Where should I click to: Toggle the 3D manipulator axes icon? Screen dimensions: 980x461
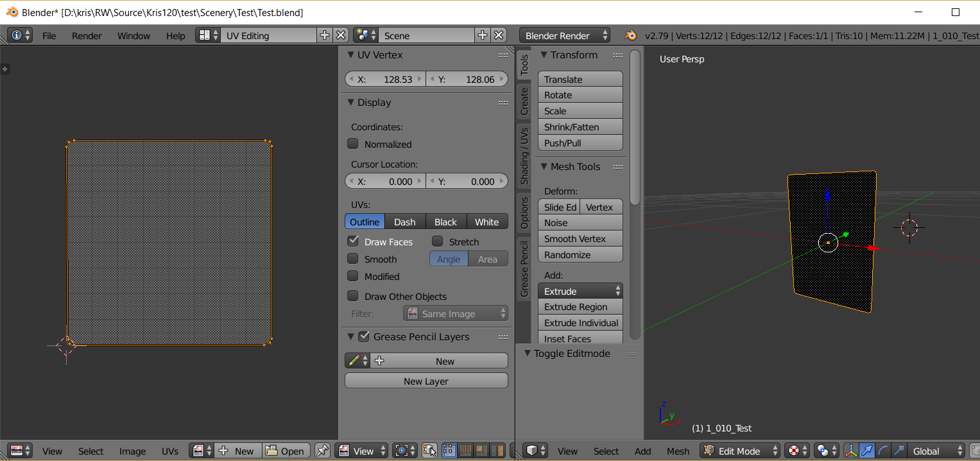850,451
